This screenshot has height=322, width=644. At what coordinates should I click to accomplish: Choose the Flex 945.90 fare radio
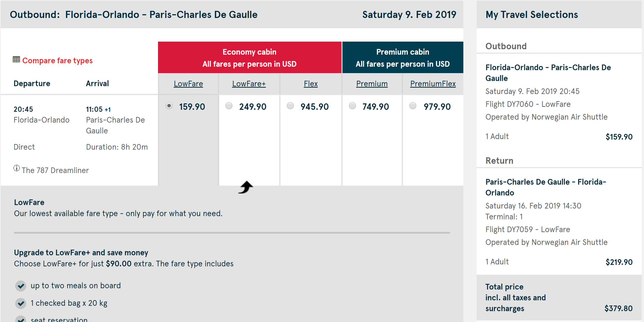[290, 106]
